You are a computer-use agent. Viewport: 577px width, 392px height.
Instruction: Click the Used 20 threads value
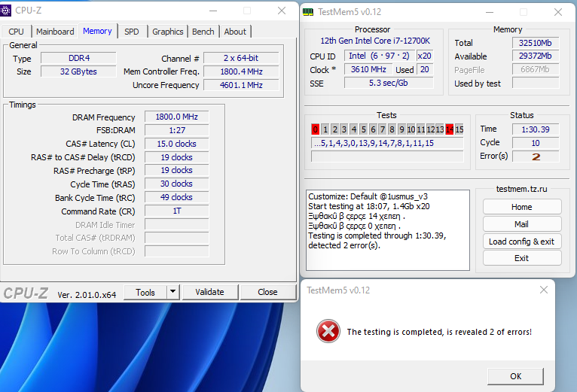pos(425,69)
